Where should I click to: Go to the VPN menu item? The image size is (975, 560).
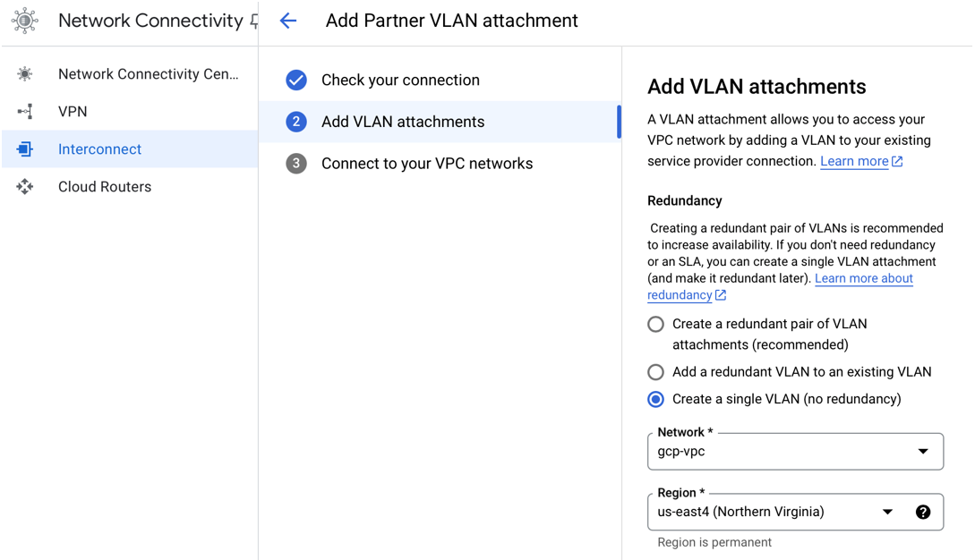pyautogui.click(x=73, y=112)
